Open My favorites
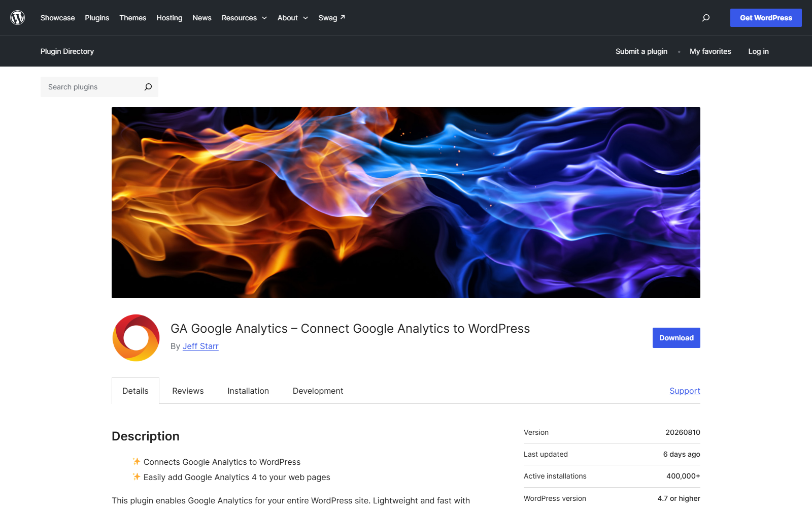Screen dimensions: 812x508 710,51
